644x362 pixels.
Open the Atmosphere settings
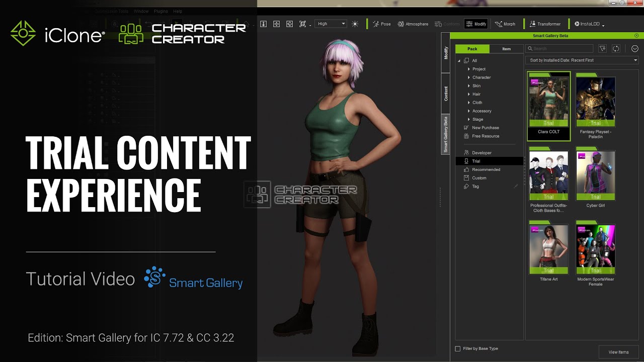point(413,24)
